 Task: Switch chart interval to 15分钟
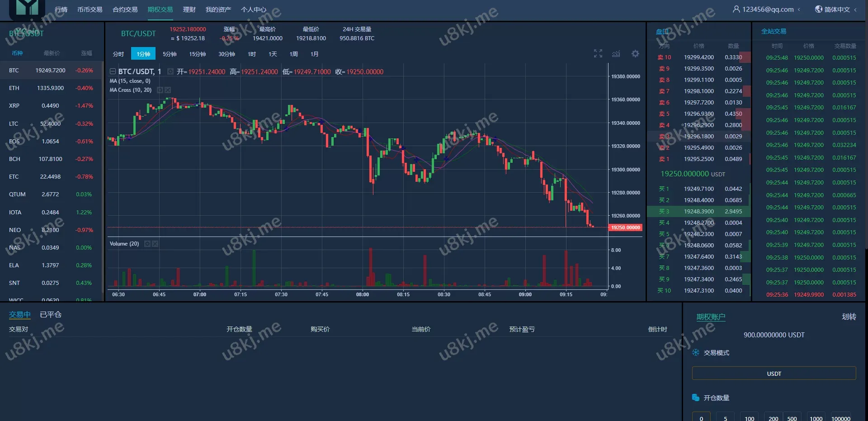click(x=197, y=54)
